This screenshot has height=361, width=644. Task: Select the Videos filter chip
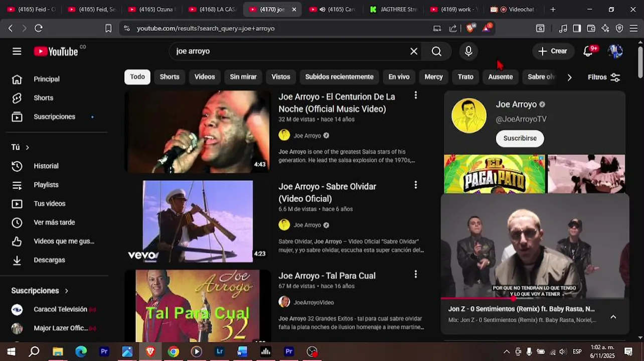pos(205,77)
